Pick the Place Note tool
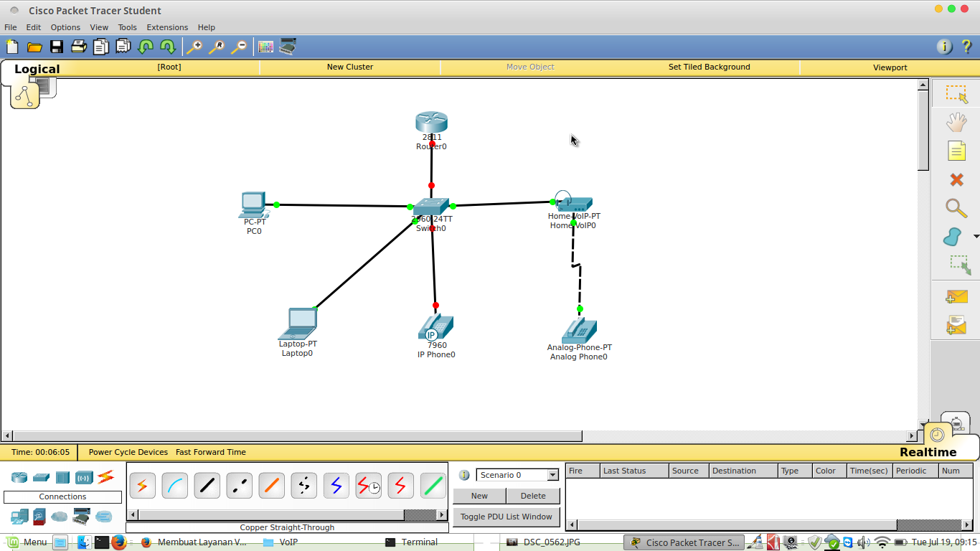The height and width of the screenshot is (551, 980). click(957, 151)
